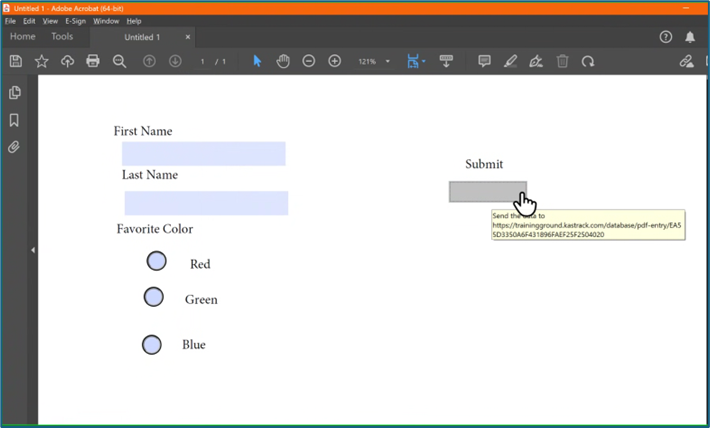The width and height of the screenshot is (710, 428).
Task: Go to the Home tab
Action: pos(22,37)
